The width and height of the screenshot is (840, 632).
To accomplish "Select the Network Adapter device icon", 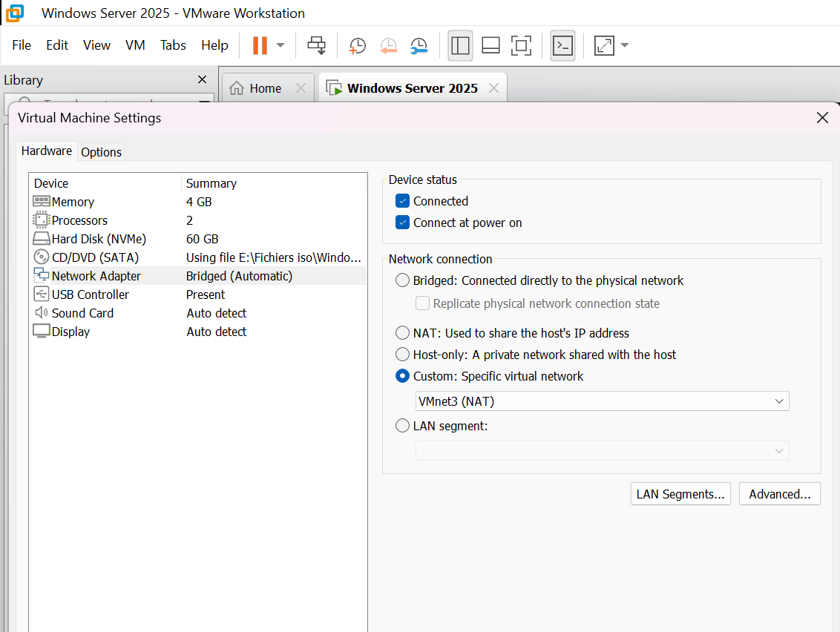I will click(x=42, y=275).
